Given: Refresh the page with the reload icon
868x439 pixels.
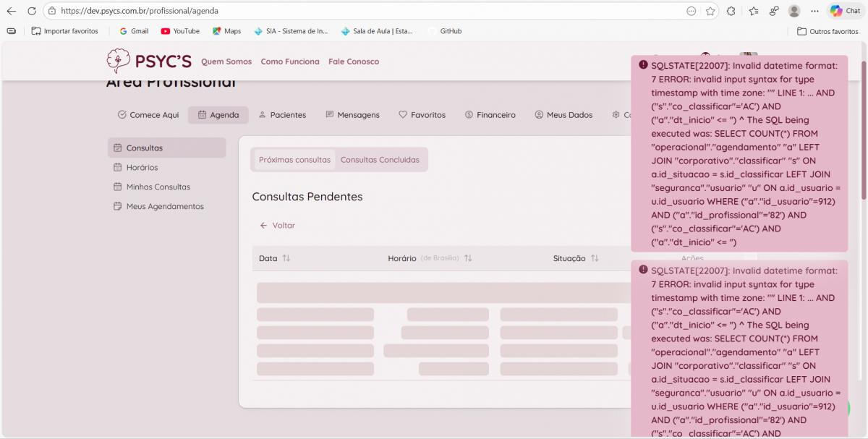Looking at the screenshot, I should coord(31,11).
